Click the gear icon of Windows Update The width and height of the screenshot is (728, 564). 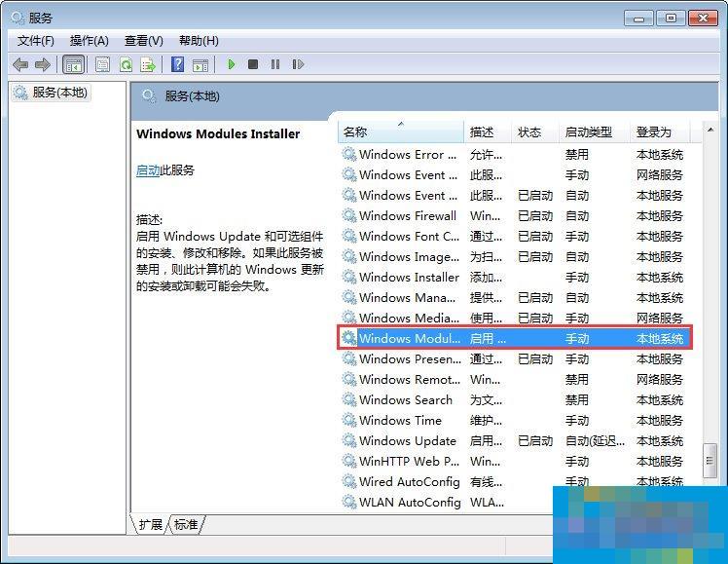[349, 440]
